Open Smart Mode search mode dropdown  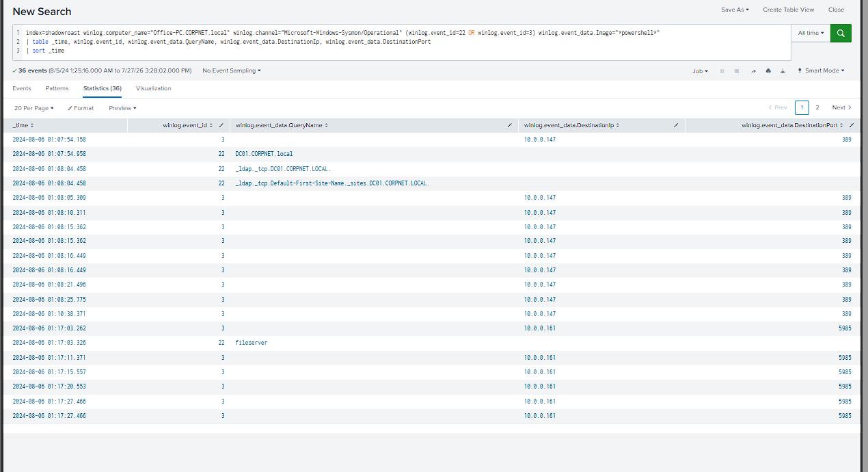[x=821, y=70]
